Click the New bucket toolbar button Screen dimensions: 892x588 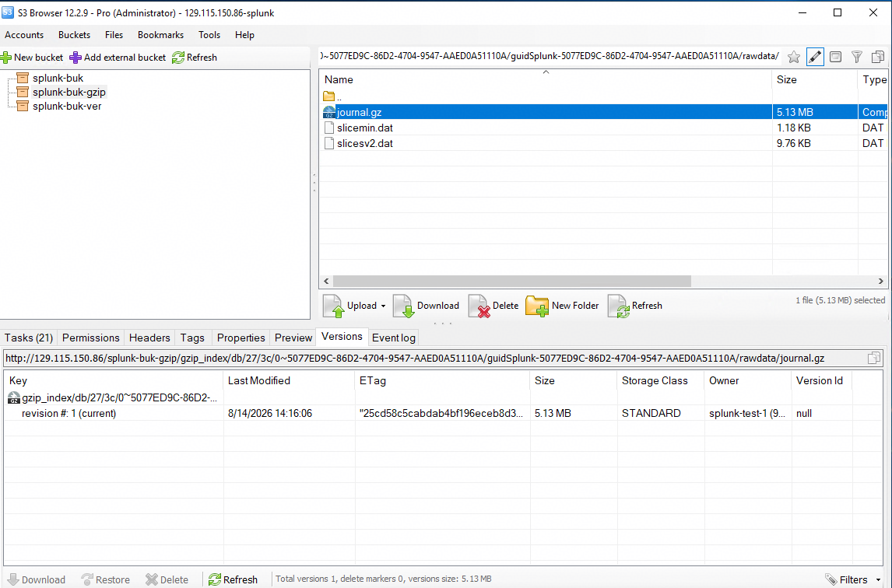[x=32, y=58]
